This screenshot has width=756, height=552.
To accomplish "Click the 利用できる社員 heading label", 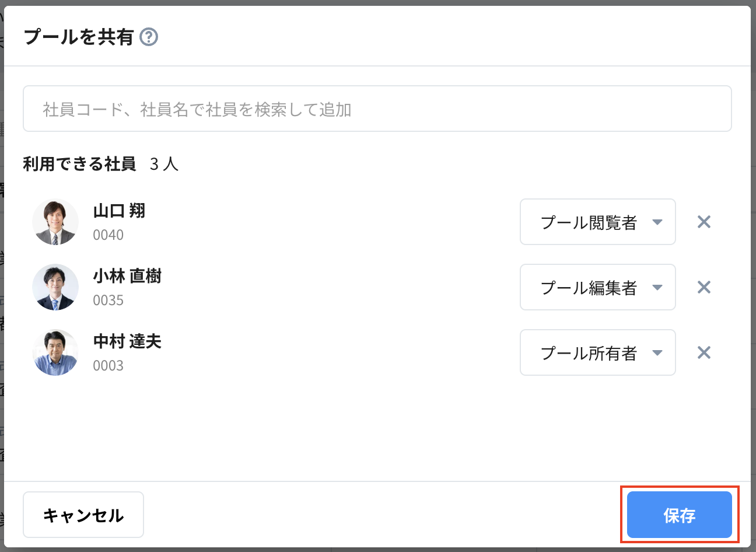I will click(x=79, y=164).
